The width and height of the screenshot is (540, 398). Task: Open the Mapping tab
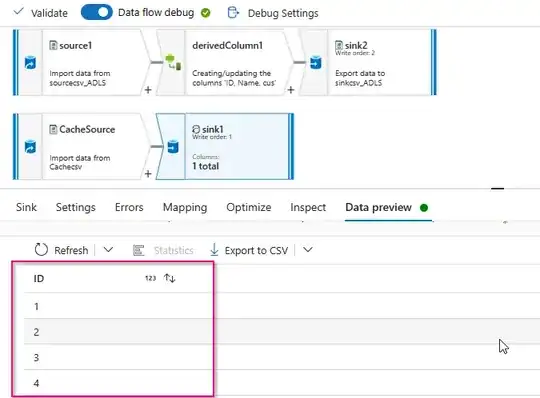pyautogui.click(x=185, y=207)
